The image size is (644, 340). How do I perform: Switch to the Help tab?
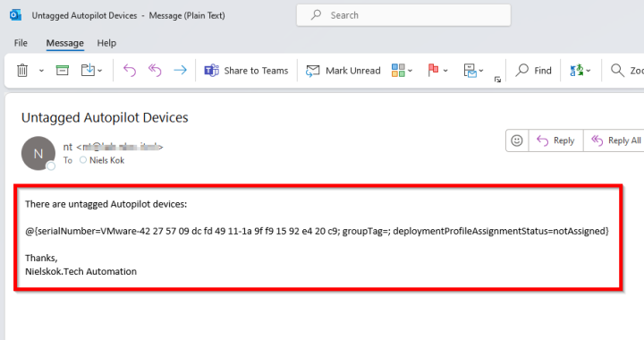point(106,43)
